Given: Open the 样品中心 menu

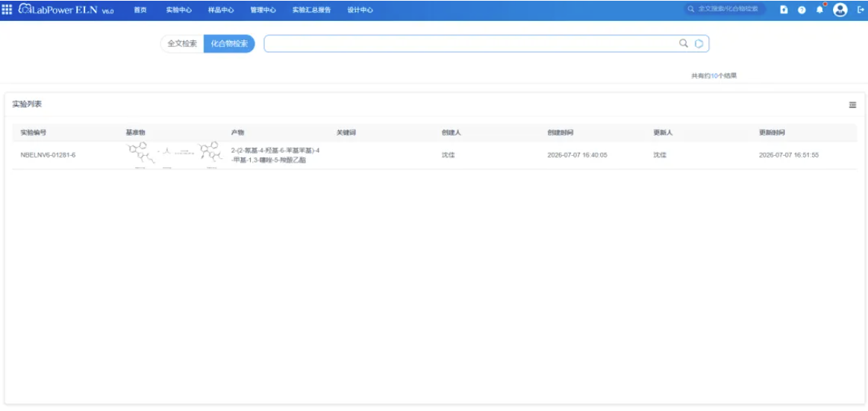Looking at the screenshot, I should [221, 10].
